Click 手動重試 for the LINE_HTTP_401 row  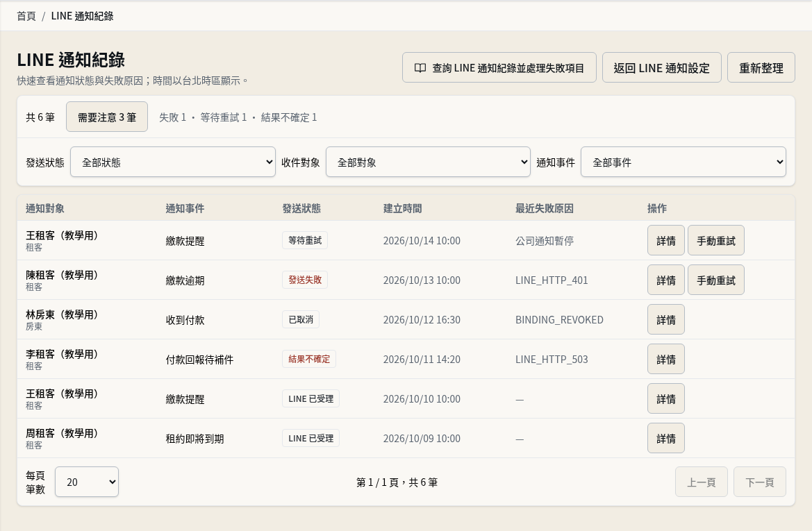coord(715,280)
